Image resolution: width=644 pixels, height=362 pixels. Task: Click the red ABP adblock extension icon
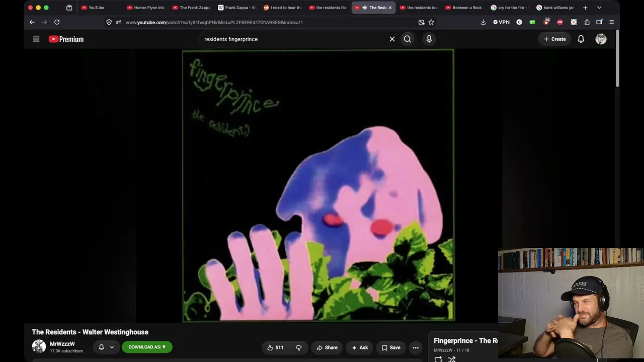(x=560, y=22)
